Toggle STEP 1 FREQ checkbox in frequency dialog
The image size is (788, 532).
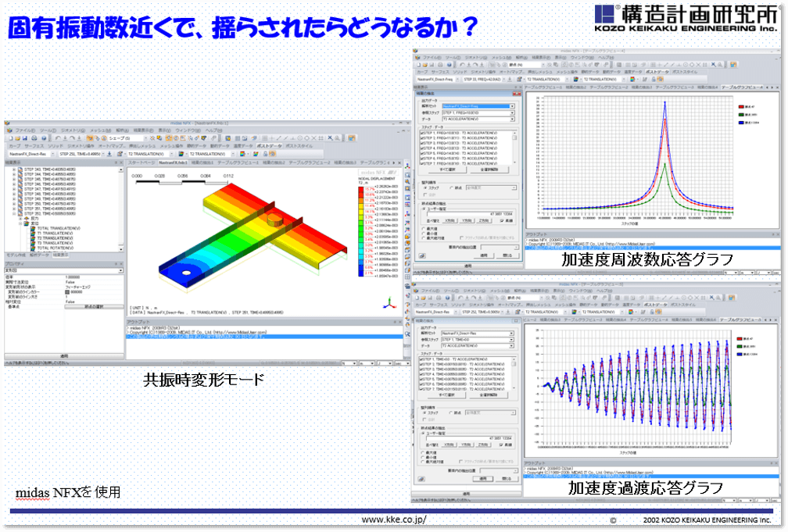tap(421, 133)
